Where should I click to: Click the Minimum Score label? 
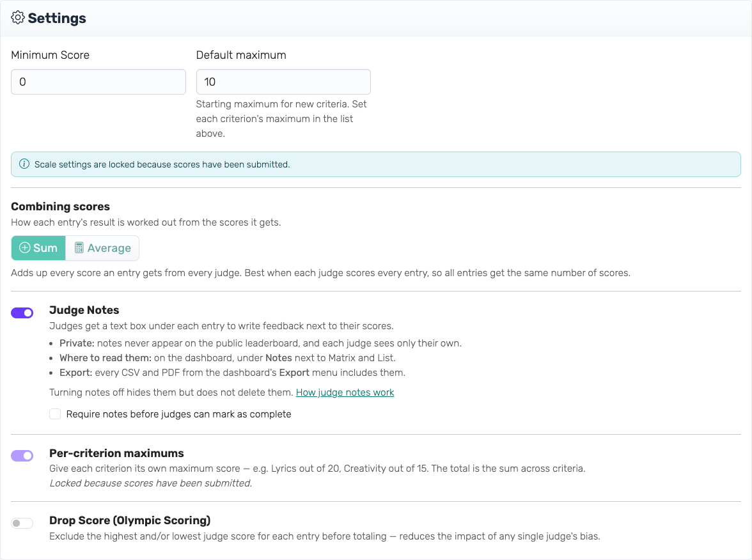pos(51,55)
